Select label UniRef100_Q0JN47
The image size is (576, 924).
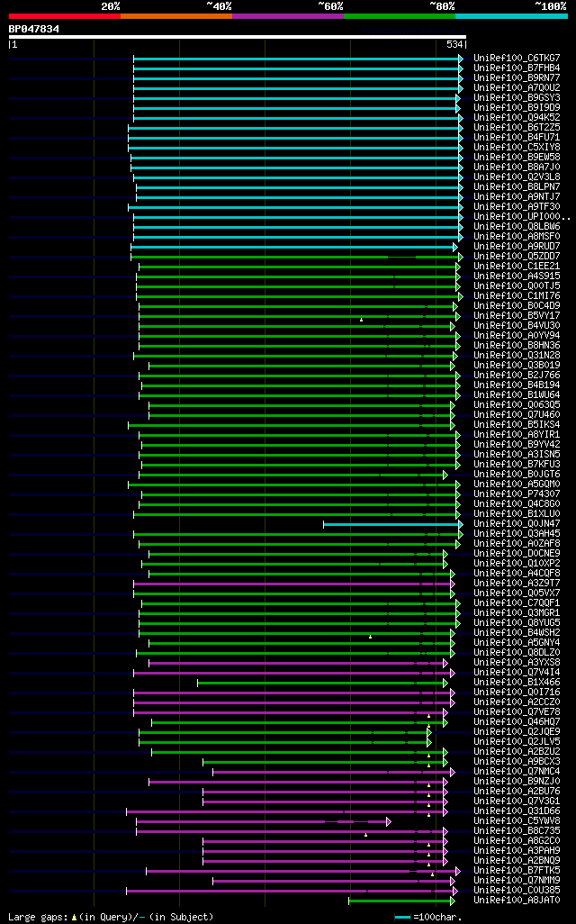517,524
